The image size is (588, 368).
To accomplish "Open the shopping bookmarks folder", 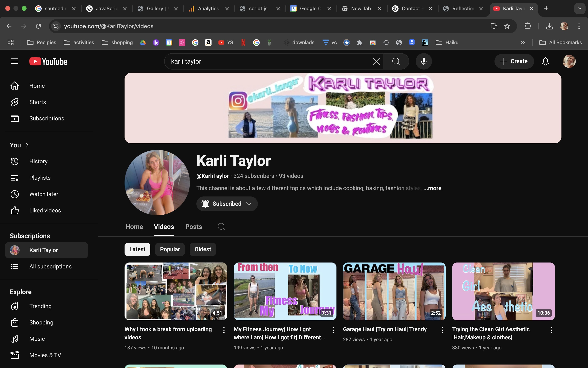I will pyautogui.click(x=117, y=42).
